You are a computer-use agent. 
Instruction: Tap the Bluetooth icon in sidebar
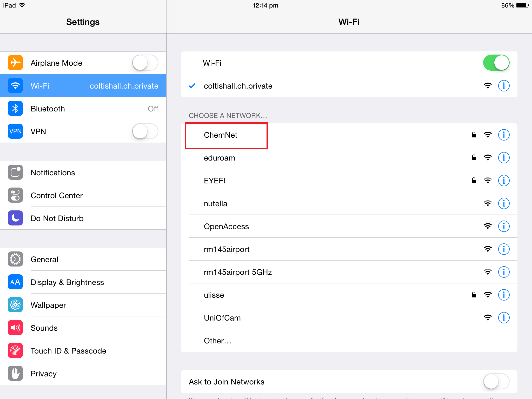click(15, 109)
